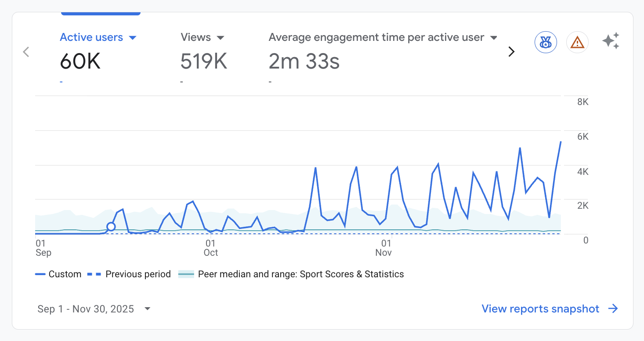The width and height of the screenshot is (644, 341).
Task: Click the 01 Oct axis label
Action: (211, 248)
